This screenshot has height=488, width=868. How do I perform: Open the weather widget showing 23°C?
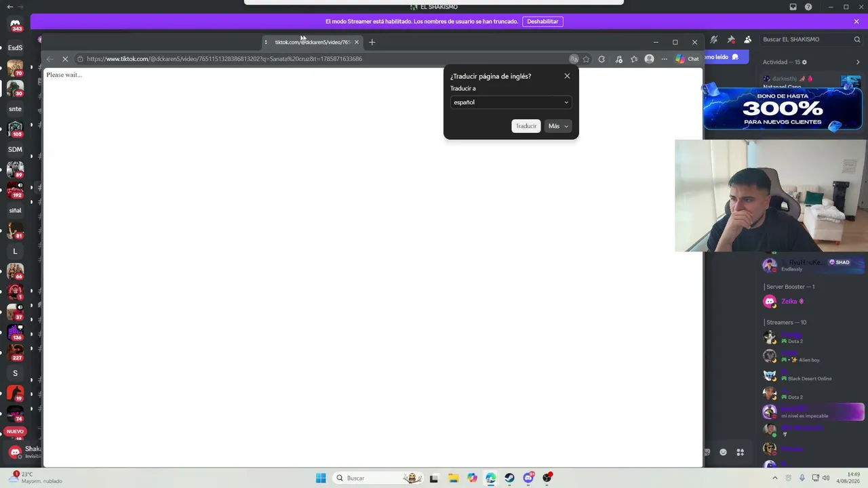click(x=35, y=478)
